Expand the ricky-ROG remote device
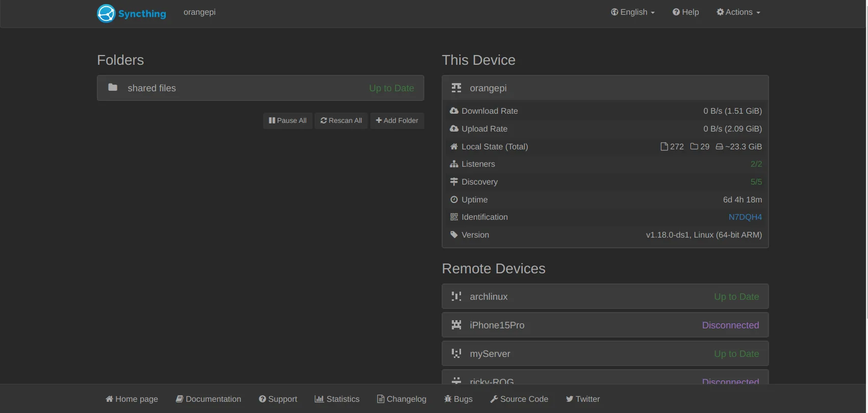 coord(605,377)
